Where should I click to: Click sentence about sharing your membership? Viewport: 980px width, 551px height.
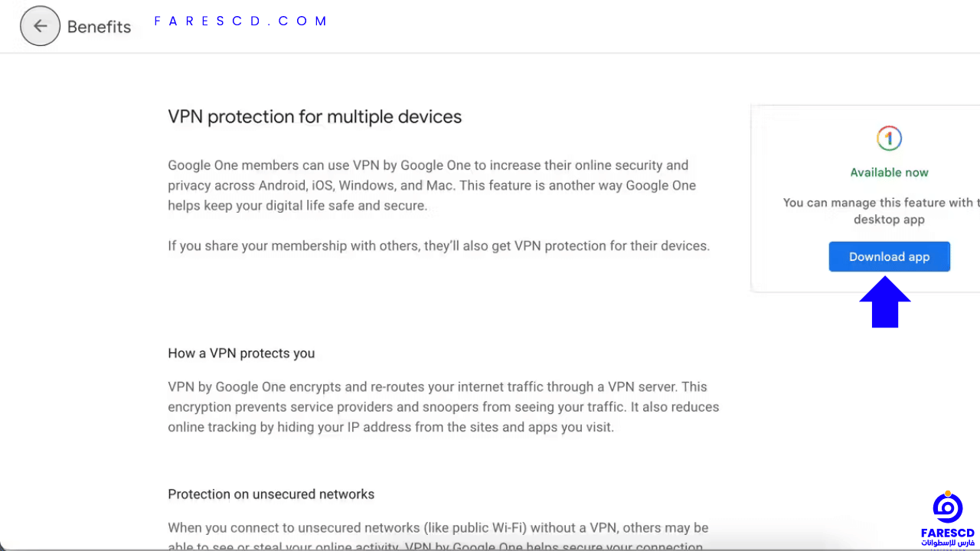point(439,246)
